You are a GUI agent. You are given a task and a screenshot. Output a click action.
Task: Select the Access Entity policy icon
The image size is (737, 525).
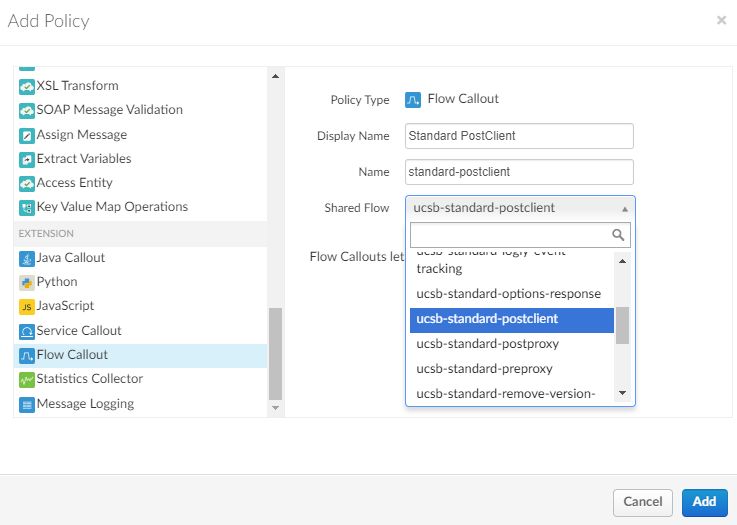coord(27,183)
